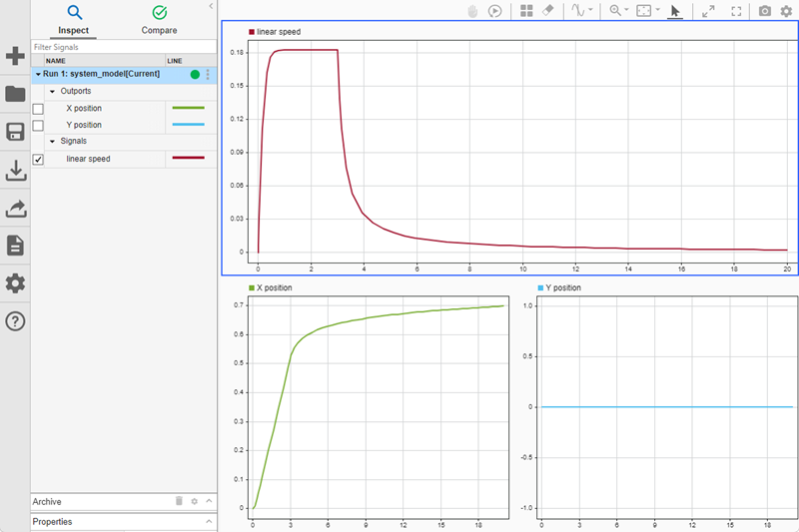This screenshot has height=532, width=799.
Task: Click the New session plus icon
Action: click(x=15, y=56)
